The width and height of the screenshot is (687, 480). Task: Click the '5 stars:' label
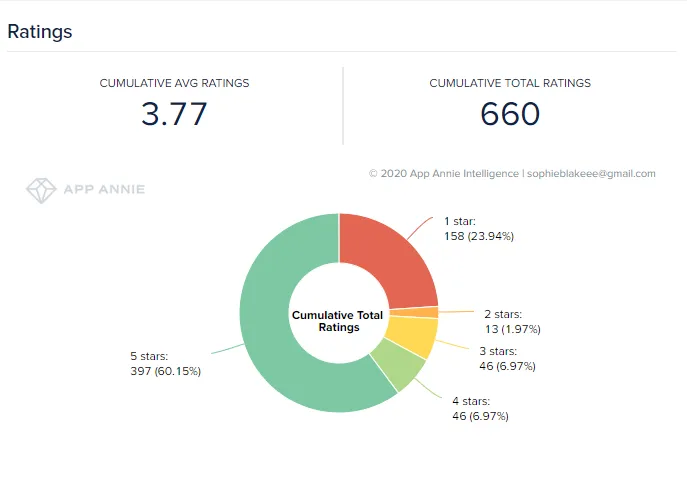point(149,356)
